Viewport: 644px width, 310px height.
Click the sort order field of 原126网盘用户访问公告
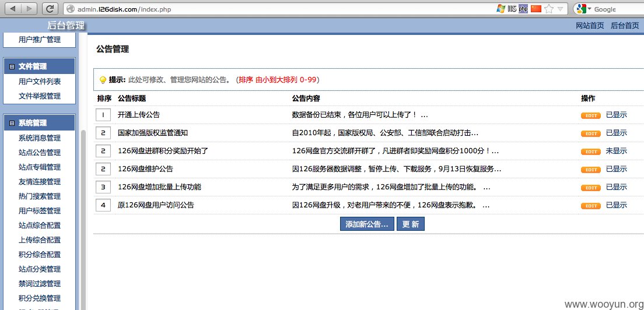(103, 205)
